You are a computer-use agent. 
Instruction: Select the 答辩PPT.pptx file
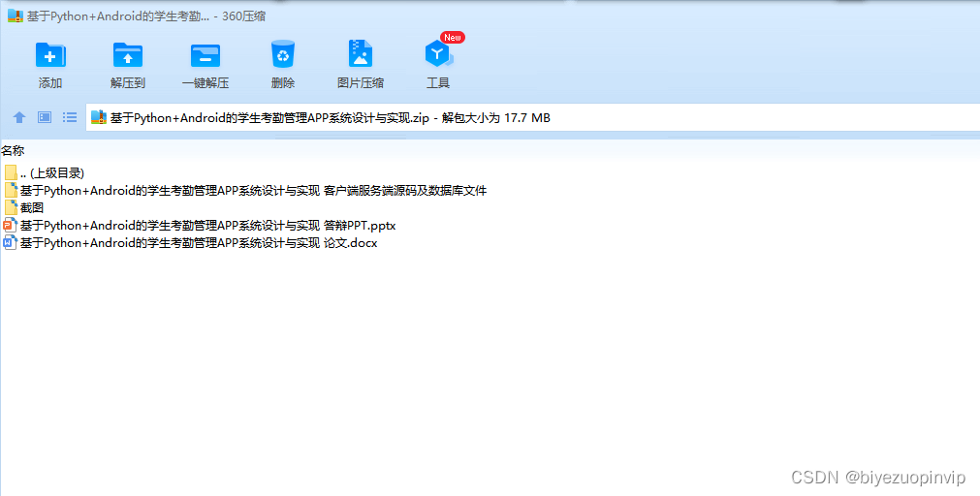[x=200, y=226]
